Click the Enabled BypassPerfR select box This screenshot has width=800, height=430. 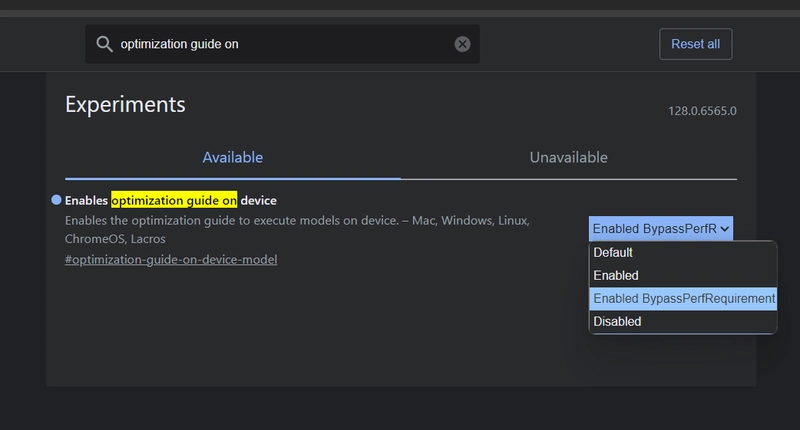661,229
